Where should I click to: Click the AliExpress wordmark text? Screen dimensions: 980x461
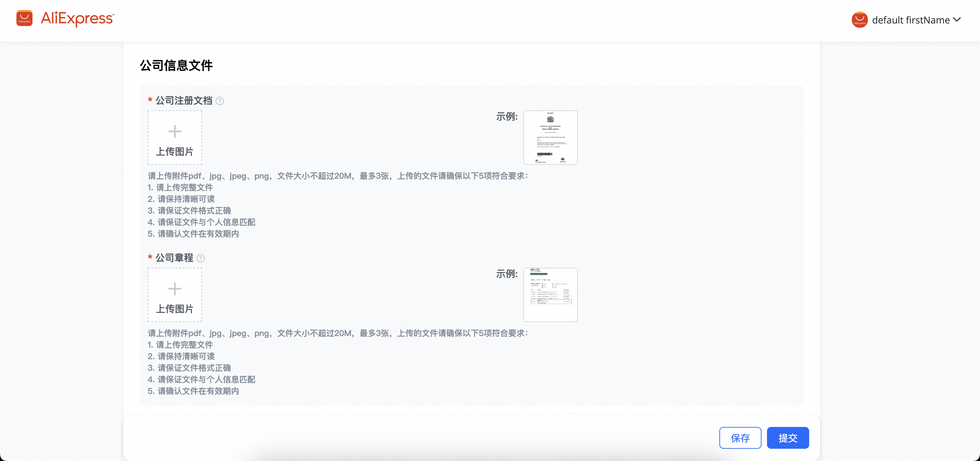77,18
